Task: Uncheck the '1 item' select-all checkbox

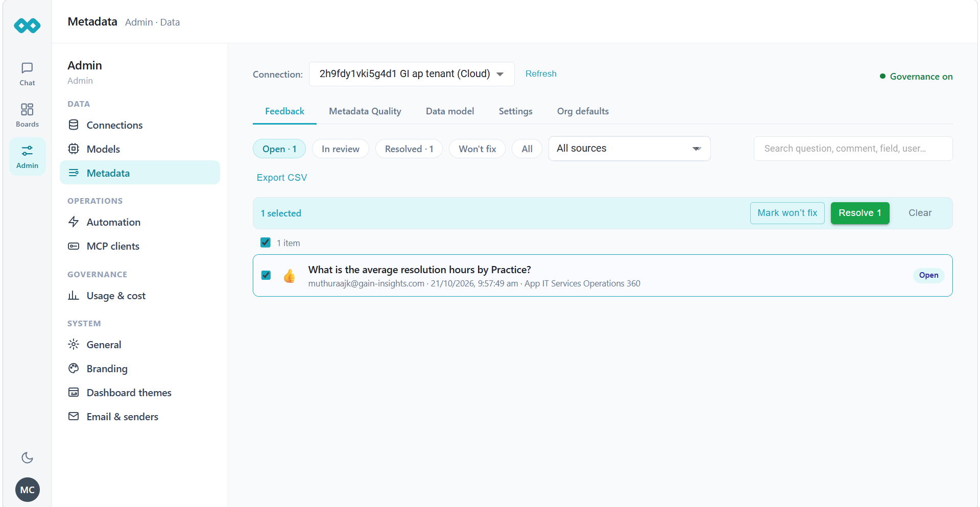Action: (x=266, y=243)
